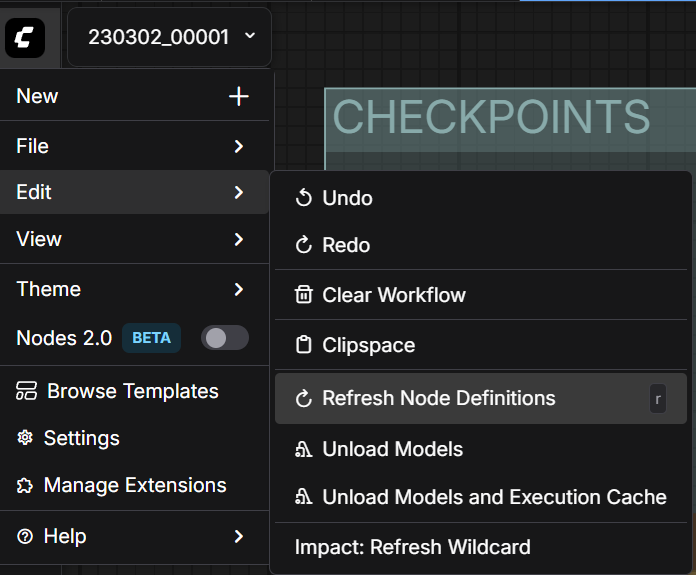The height and width of the screenshot is (575, 696).
Task: Click the Edit submenu chevron
Action: coord(239,192)
